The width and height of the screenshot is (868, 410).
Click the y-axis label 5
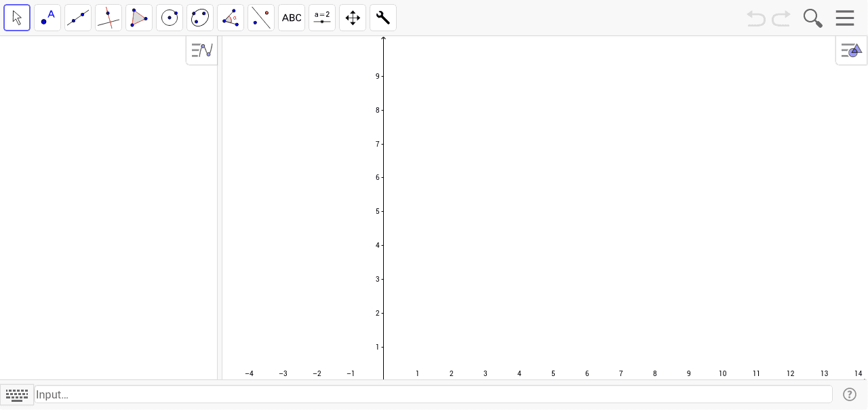click(x=377, y=212)
